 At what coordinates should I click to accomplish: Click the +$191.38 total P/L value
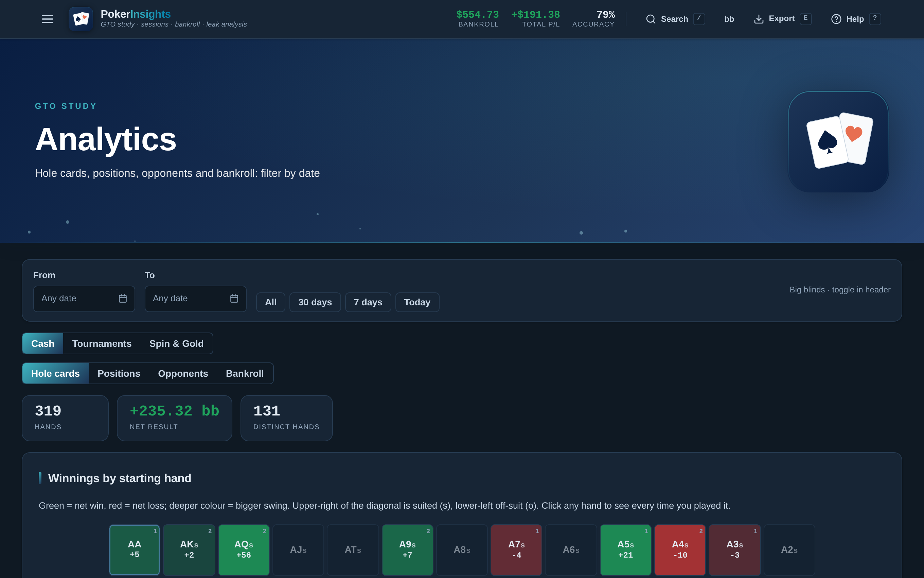click(535, 15)
